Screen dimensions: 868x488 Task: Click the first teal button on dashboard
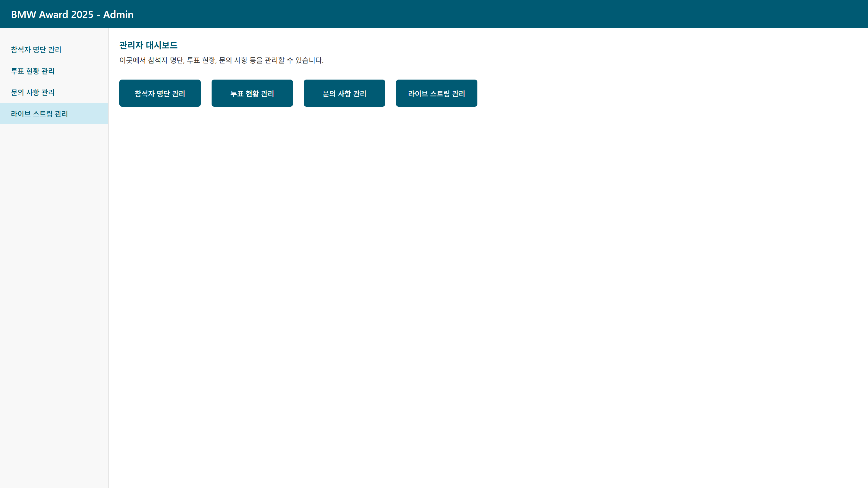click(160, 93)
